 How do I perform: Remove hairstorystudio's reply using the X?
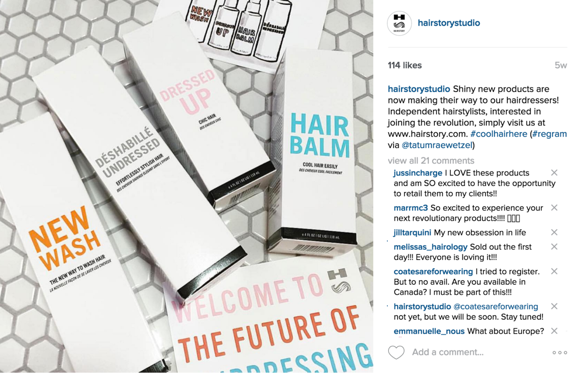click(554, 306)
